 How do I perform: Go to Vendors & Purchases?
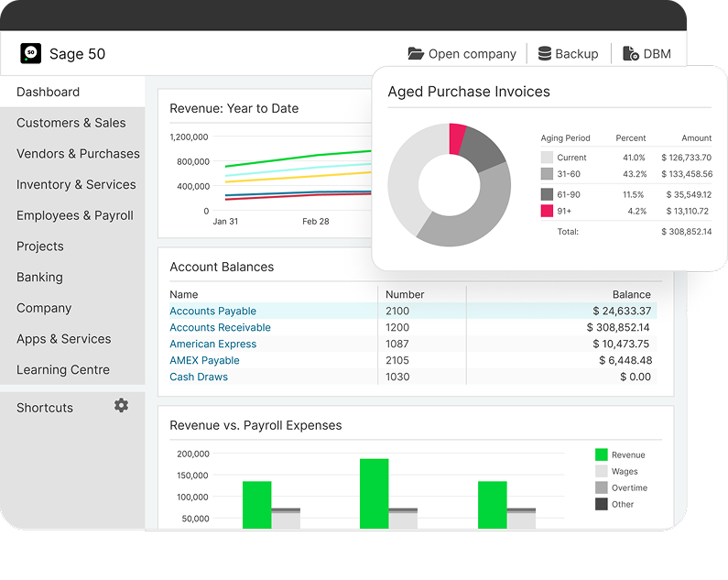coord(78,154)
